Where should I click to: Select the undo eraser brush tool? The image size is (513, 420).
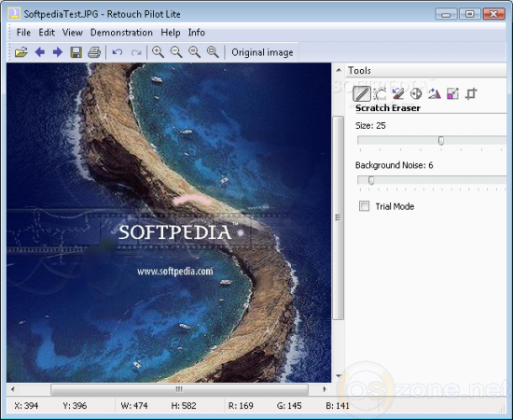pos(398,94)
